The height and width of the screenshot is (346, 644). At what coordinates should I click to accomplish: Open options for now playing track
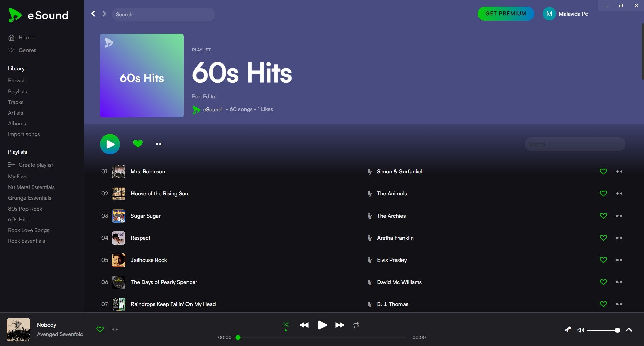click(x=115, y=329)
